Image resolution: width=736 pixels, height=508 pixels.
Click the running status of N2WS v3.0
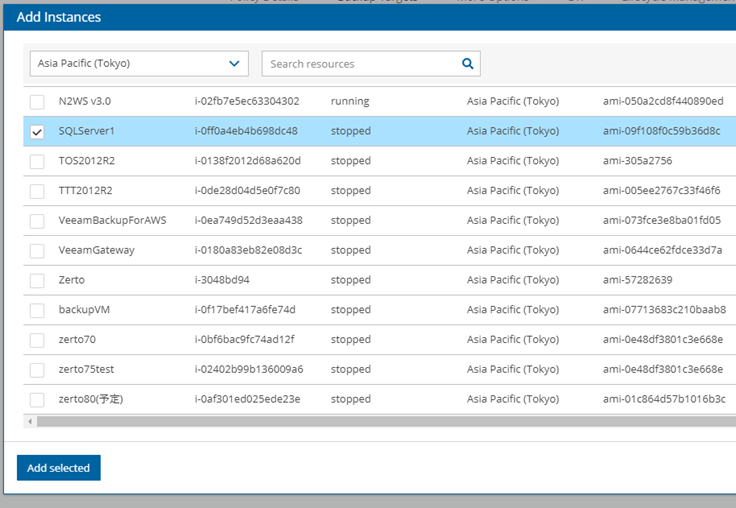pos(350,101)
